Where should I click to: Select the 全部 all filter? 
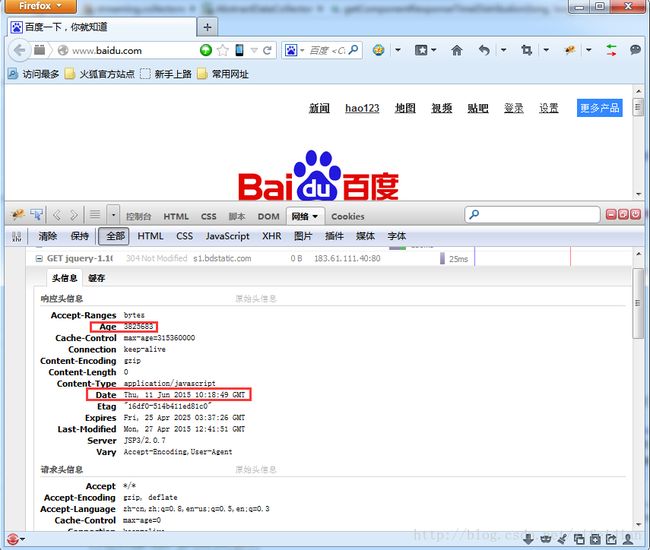(114, 236)
